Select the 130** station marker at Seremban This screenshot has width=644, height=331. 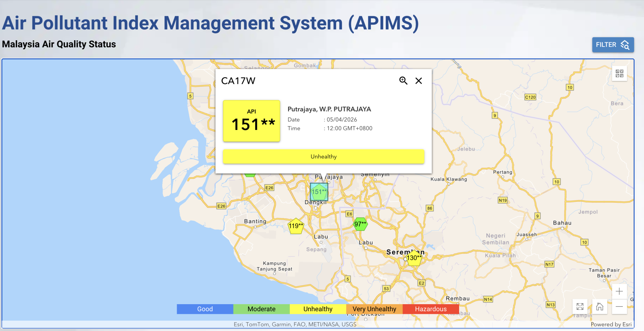tap(414, 258)
